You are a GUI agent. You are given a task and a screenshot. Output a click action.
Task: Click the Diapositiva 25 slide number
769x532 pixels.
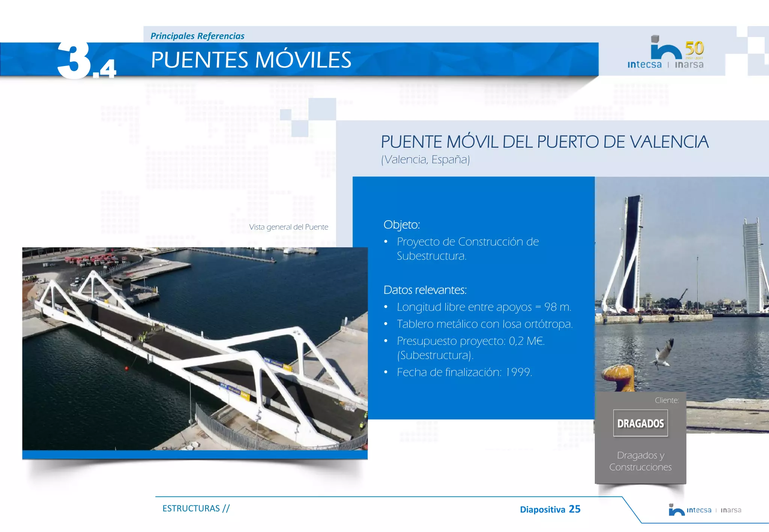click(x=550, y=509)
